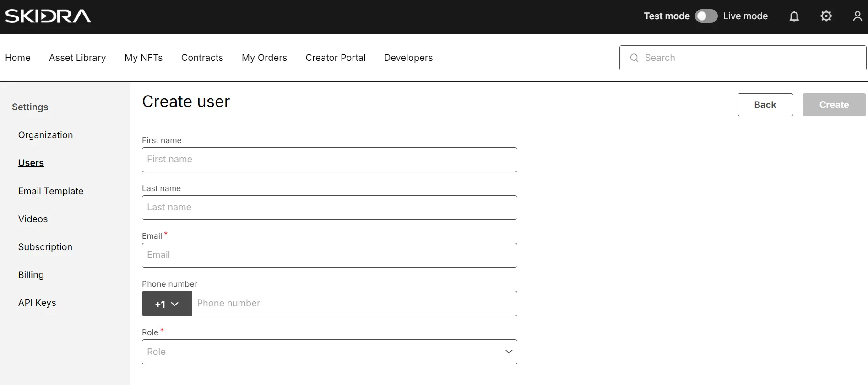Click the search magnifier icon
This screenshot has width=868, height=385.
click(x=634, y=58)
